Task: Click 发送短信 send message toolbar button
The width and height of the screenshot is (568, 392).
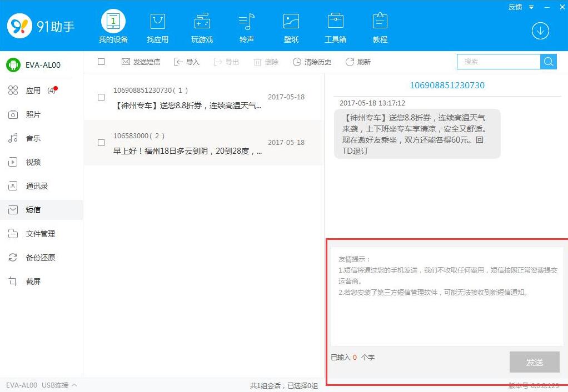Action: click(x=141, y=62)
